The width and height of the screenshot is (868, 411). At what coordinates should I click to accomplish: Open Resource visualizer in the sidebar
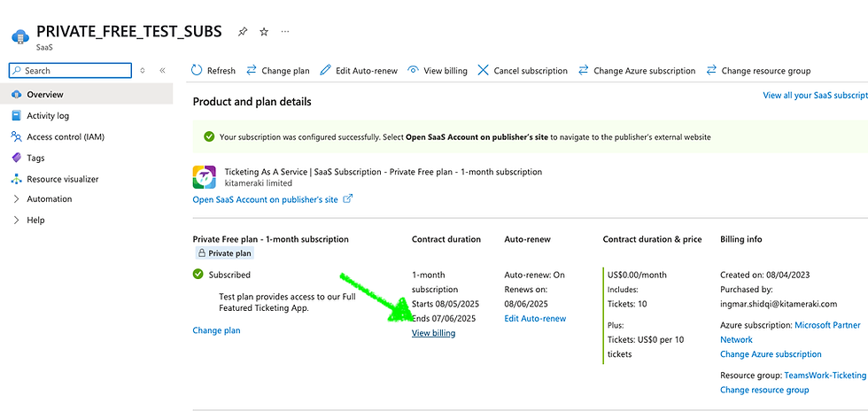(x=87, y=179)
